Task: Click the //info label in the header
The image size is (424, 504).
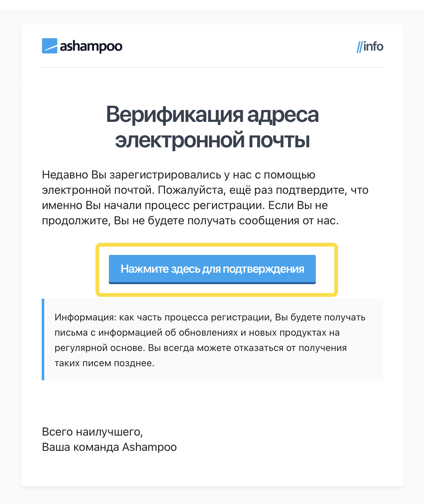Action: pyautogui.click(x=370, y=46)
